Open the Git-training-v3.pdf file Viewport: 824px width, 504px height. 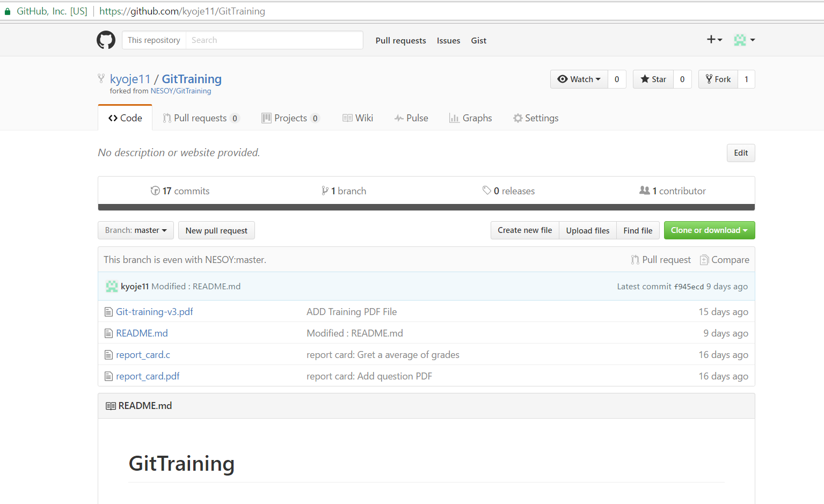(x=155, y=312)
